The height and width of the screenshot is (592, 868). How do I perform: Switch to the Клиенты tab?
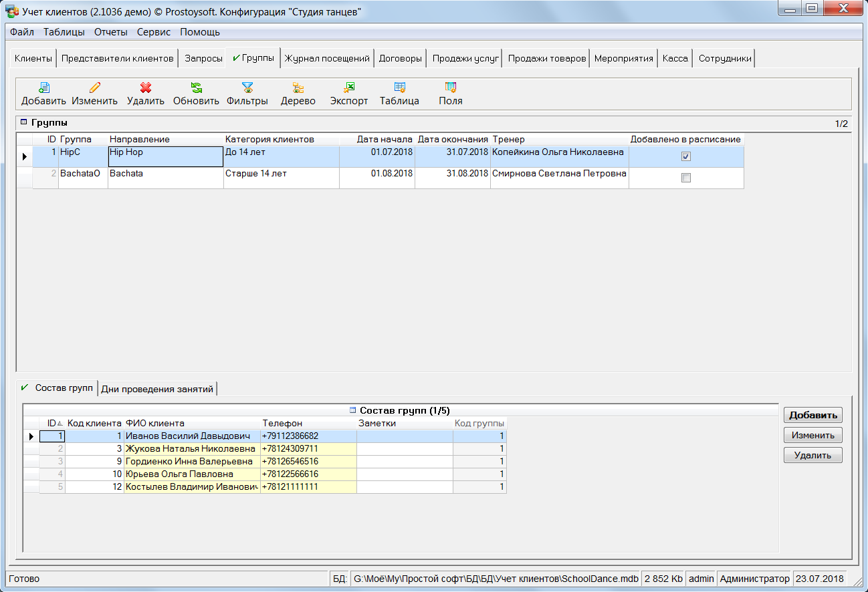pyautogui.click(x=33, y=58)
